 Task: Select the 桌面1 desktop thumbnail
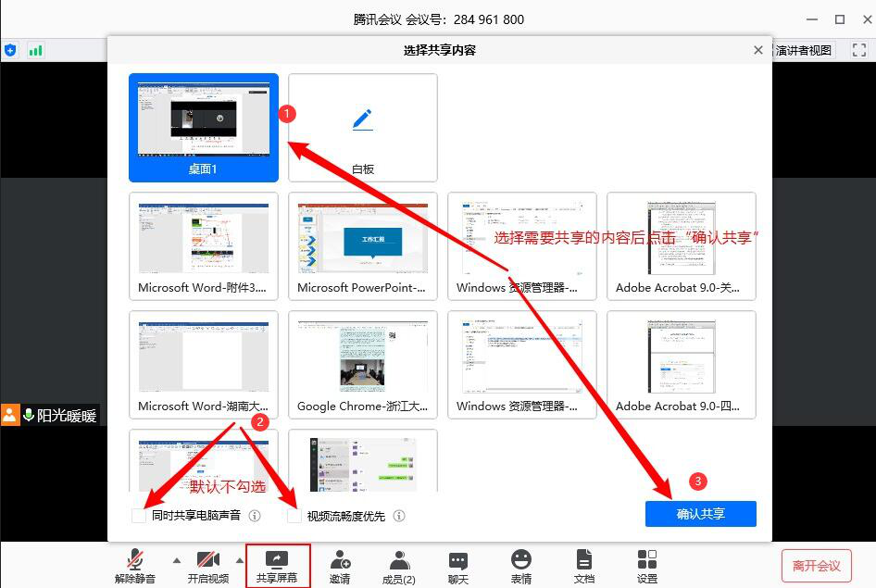pos(204,127)
